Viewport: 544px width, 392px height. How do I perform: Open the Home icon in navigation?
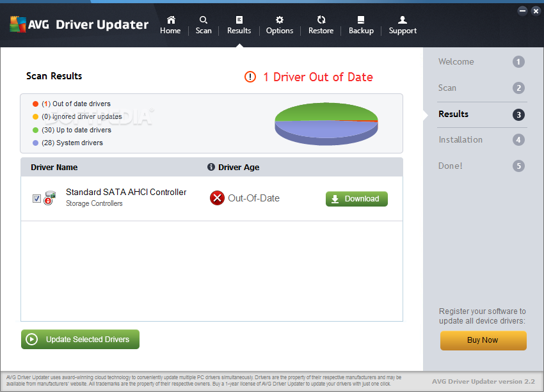tap(170, 20)
